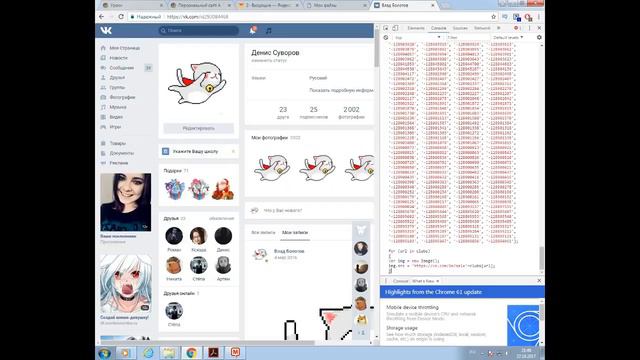Open the second photo thumbnail in Мои фотографии

tap(318, 167)
